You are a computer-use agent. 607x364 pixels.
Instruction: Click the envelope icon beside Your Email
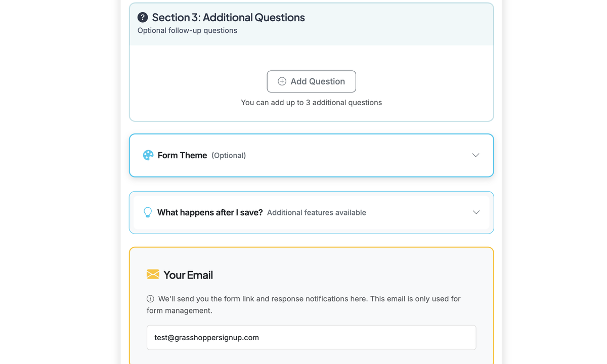[152, 275]
